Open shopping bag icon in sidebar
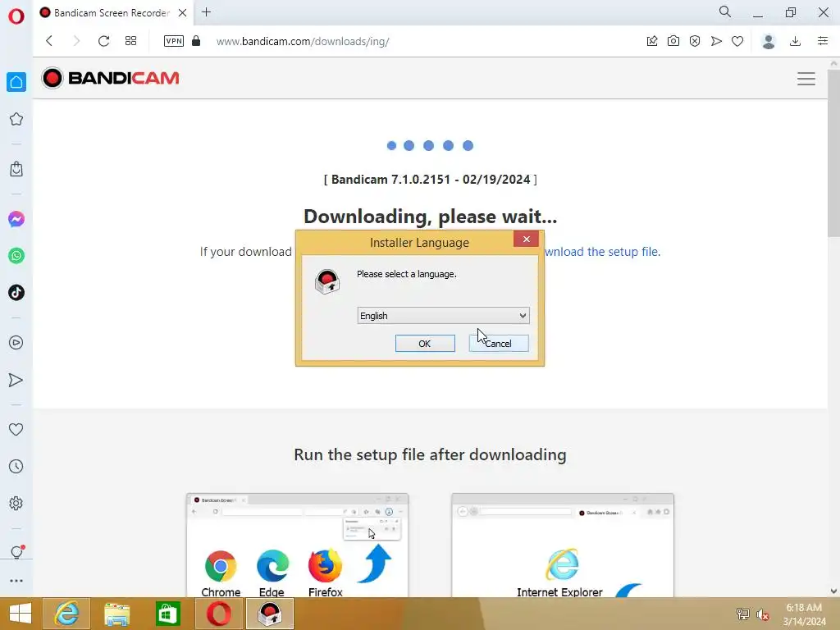840x630 pixels. [x=16, y=169]
